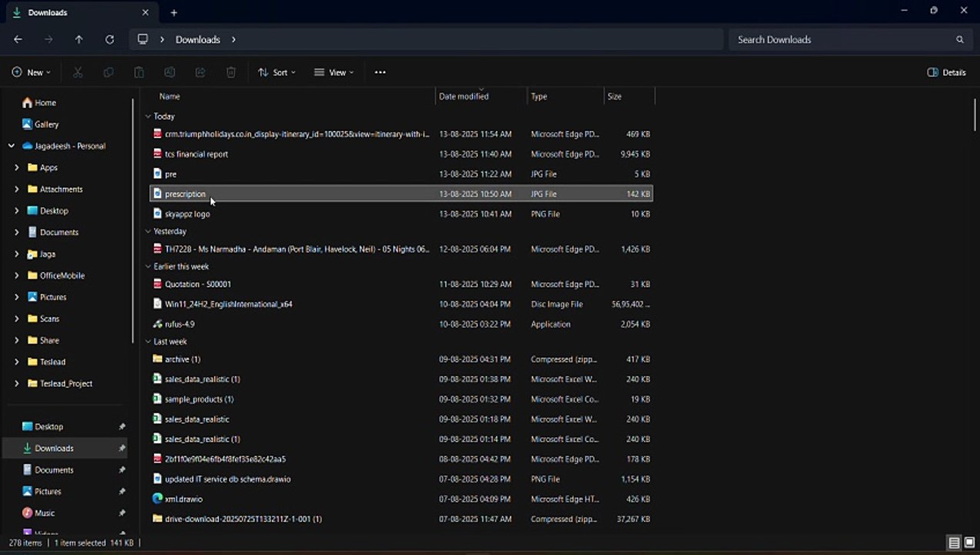Click the Paste clipboard icon
This screenshot has width=980, height=555.
point(139,72)
